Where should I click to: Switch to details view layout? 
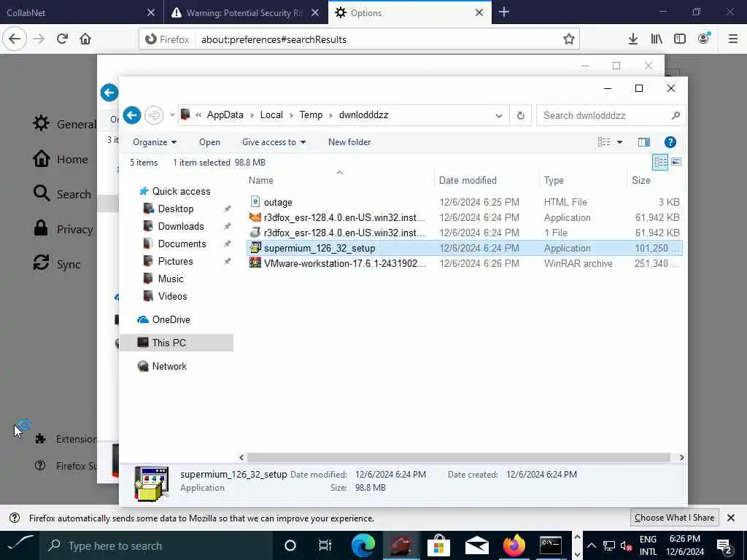660,163
